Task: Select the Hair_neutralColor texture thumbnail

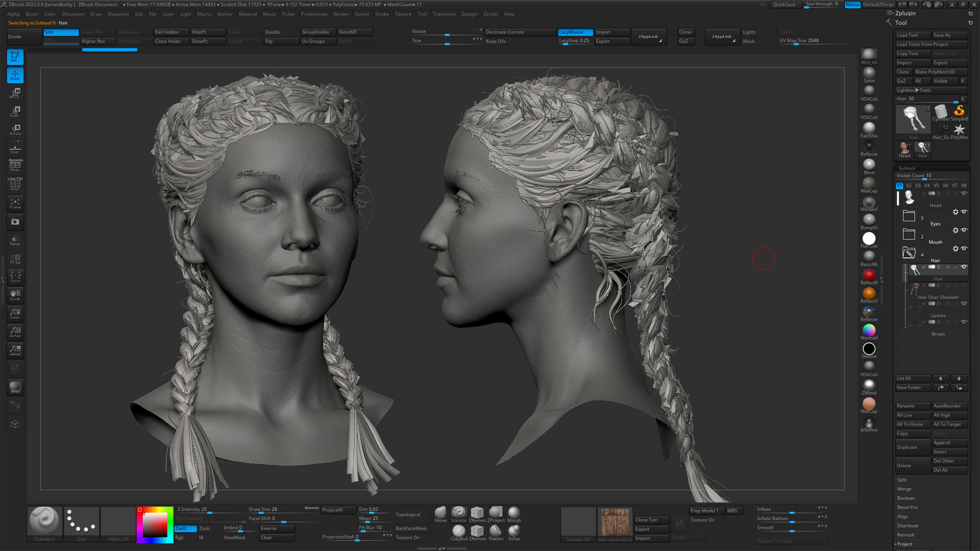Action: tap(615, 523)
